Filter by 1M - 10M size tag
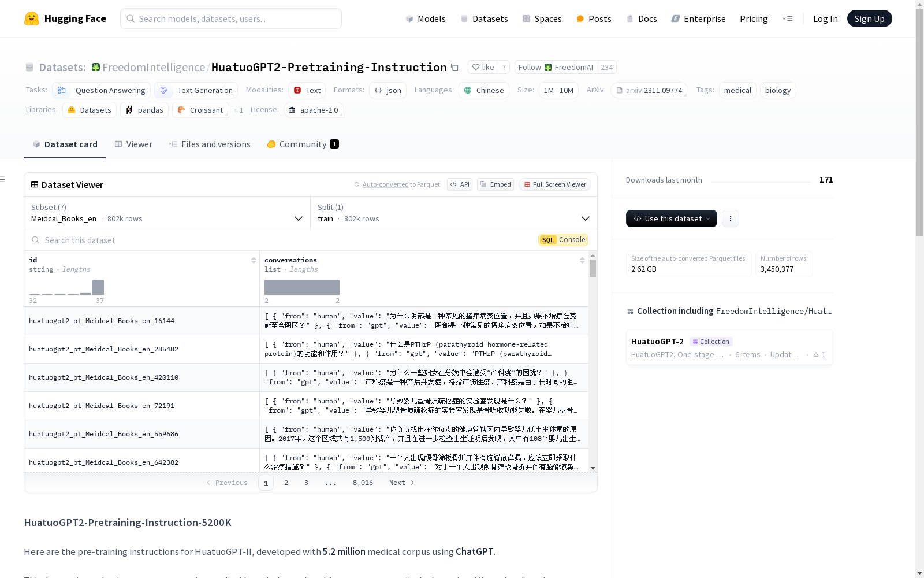Image resolution: width=924 pixels, height=578 pixels. coord(558,90)
